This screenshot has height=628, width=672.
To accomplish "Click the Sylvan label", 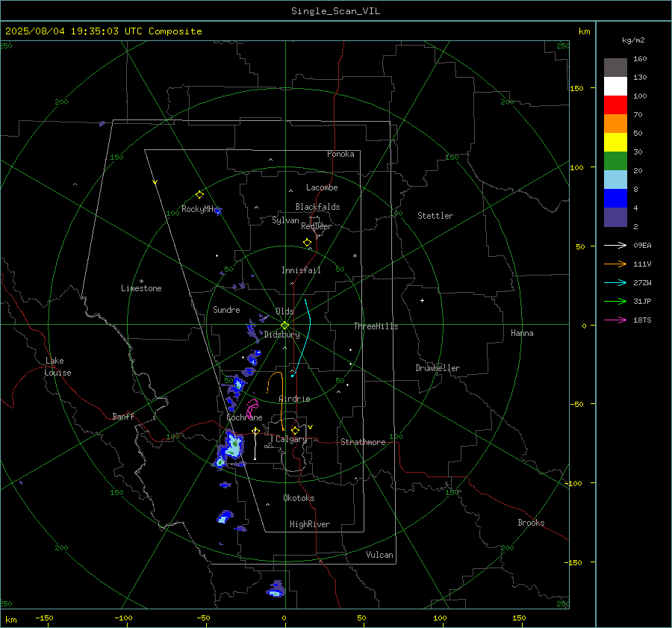I will pos(285,220).
